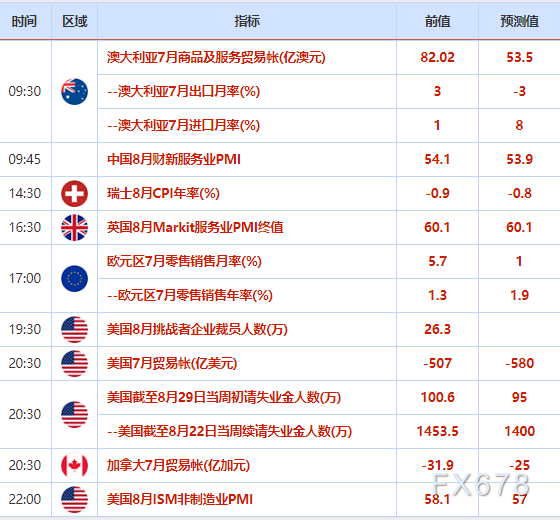560x520 pixels.
Task: Select the 预测值 column header
Action: tap(519, 21)
